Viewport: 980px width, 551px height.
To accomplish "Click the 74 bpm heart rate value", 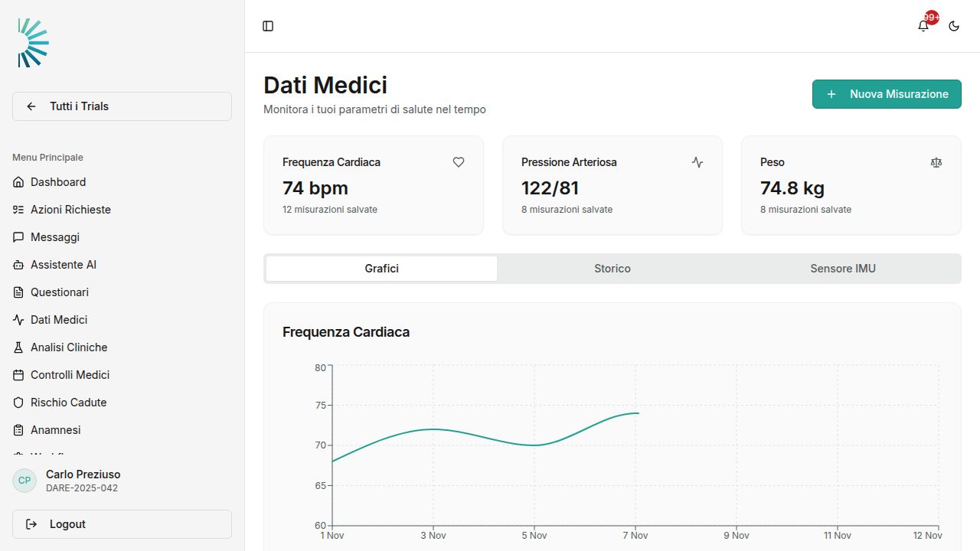I will click(x=315, y=188).
